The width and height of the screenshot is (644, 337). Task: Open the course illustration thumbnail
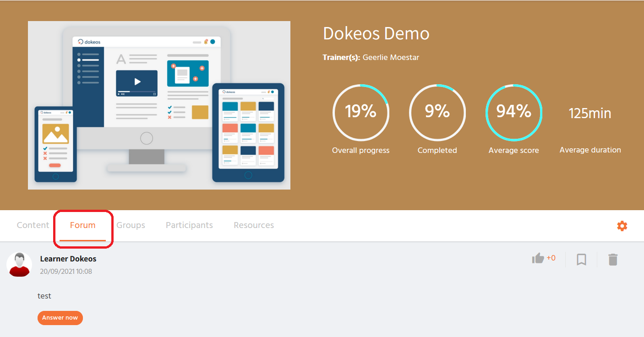159,105
